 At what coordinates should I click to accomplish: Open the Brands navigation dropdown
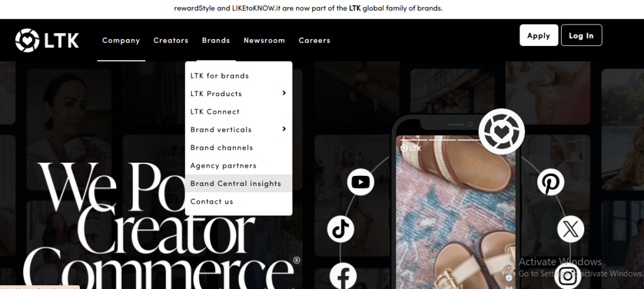[x=216, y=40]
